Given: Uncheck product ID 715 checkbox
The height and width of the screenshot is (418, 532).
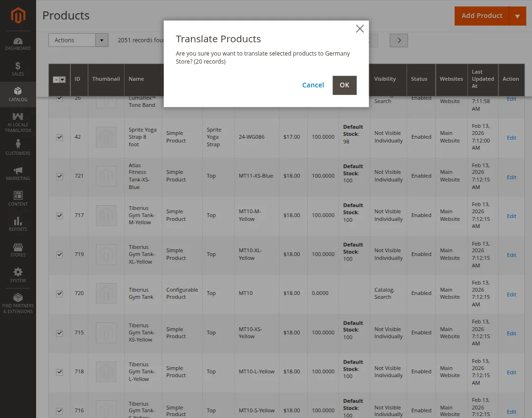Looking at the screenshot, I should [59, 333].
